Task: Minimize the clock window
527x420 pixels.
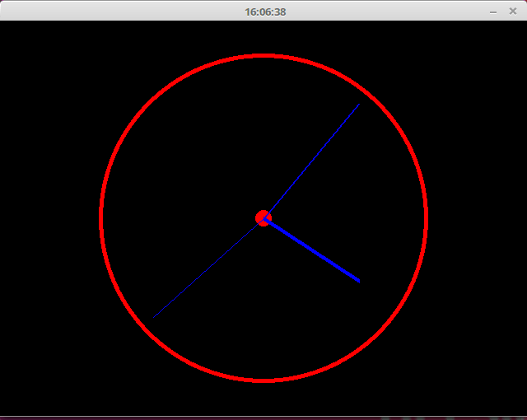Action: (493, 12)
